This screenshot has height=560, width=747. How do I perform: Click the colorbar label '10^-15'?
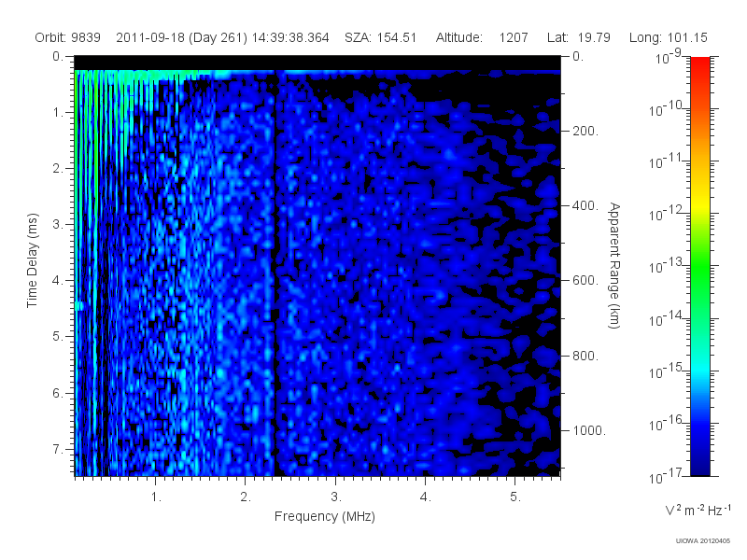667,371
